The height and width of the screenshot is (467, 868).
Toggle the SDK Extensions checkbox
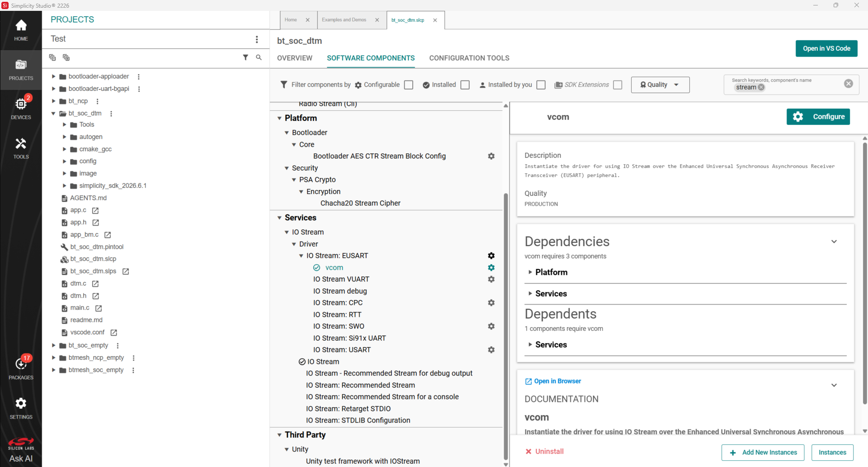click(x=618, y=85)
